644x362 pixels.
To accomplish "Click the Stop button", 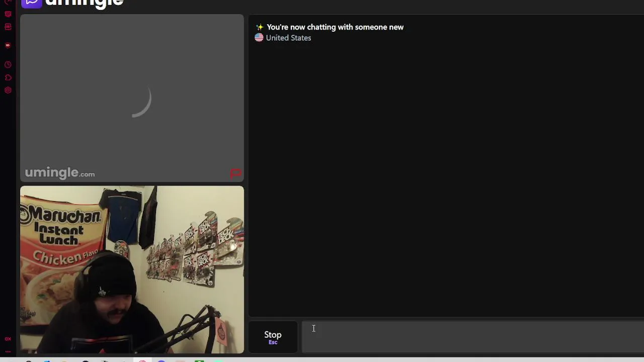I will pos(273,337).
